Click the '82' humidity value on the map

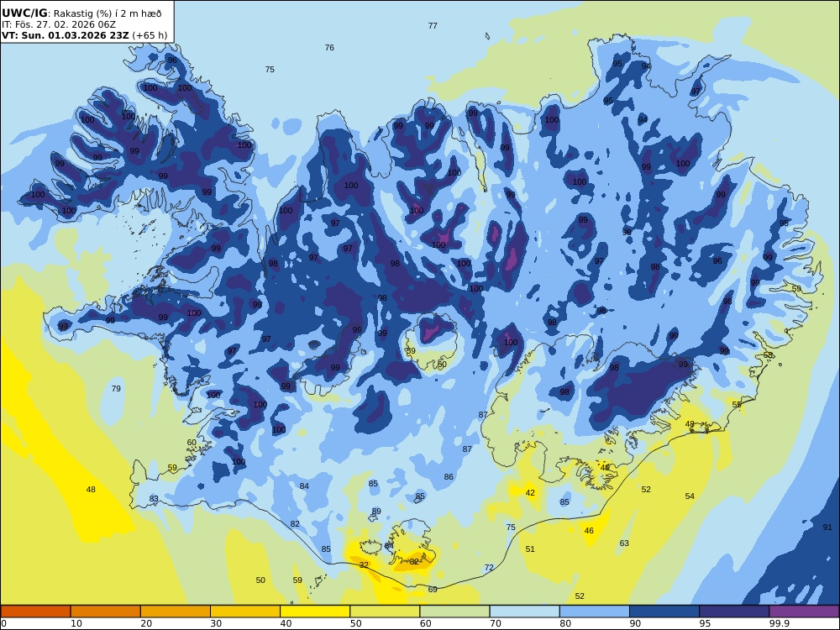(295, 524)
